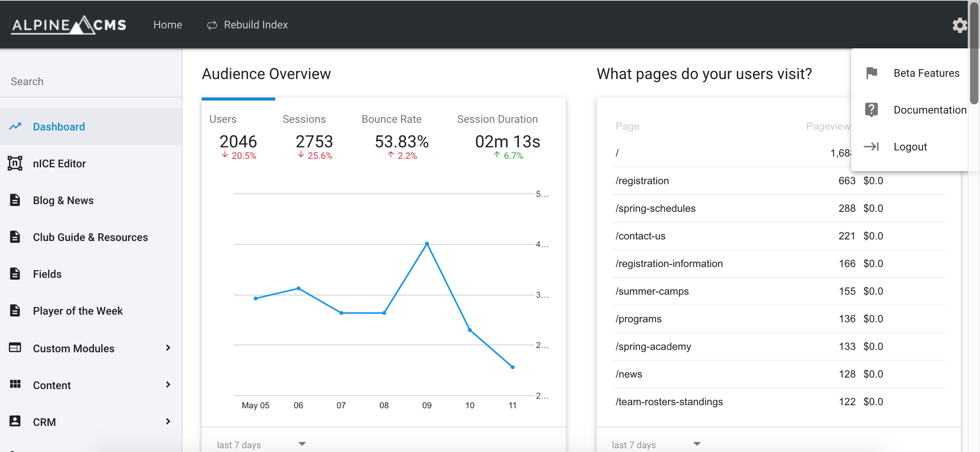
Task: Open Audience Overview date range dropdown
Action: (261, 444)
